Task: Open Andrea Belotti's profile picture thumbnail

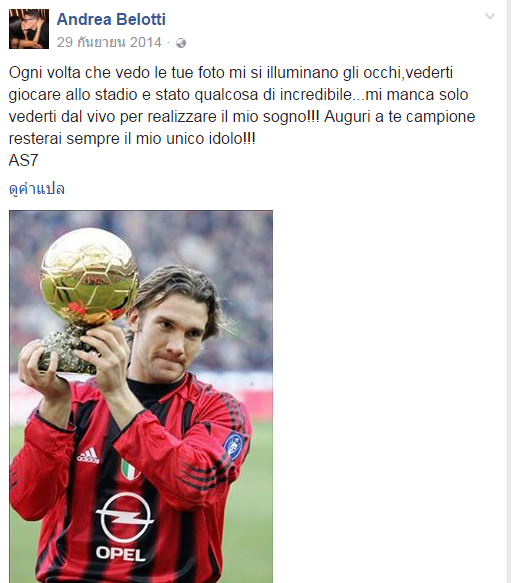Action: (x=29, y=29)
